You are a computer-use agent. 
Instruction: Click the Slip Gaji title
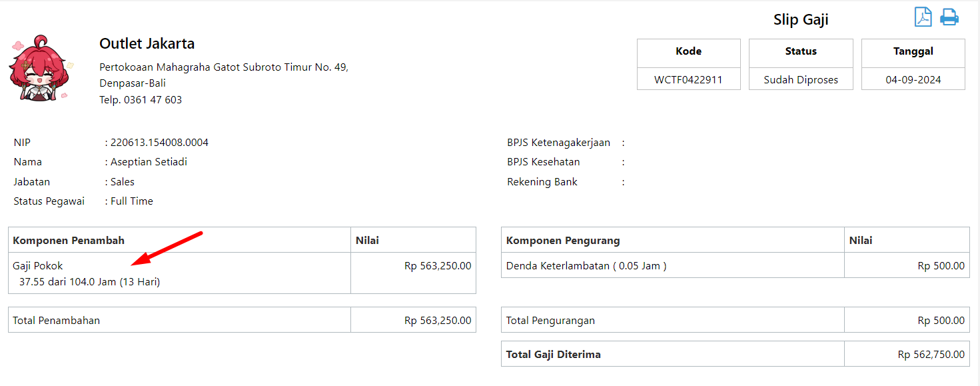pyautogui.click(x=801, y=20)
